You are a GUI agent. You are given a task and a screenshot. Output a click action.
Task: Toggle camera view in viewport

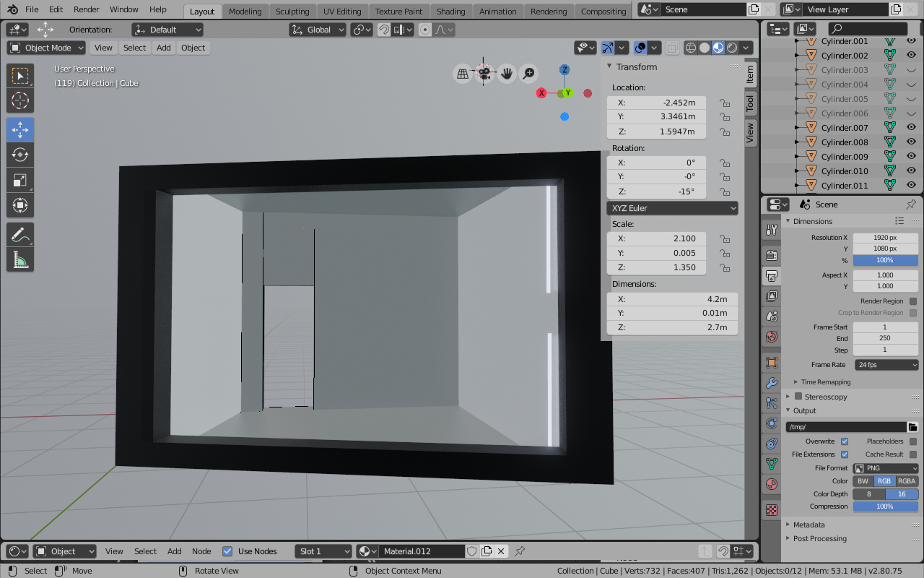point(484,73)
